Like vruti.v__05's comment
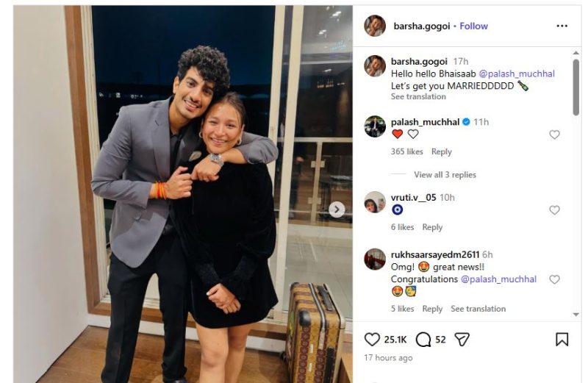The height and width of the screenshot is (383, 588). coord(554,210)
